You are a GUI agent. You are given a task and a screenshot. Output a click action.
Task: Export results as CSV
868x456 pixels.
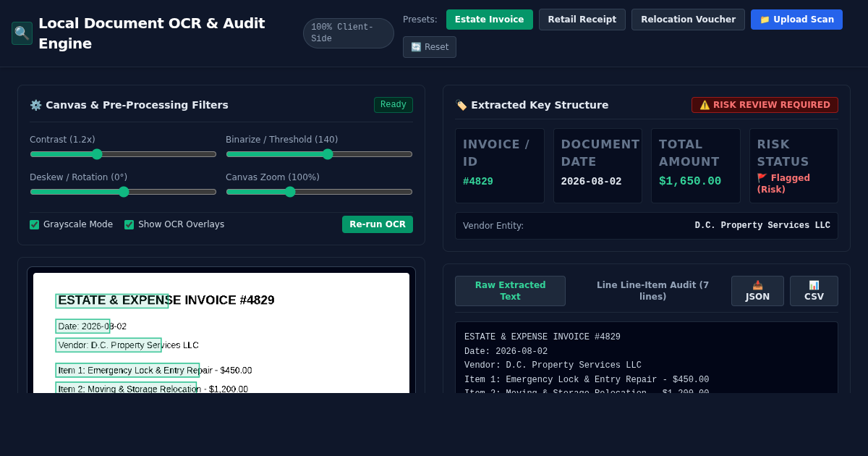(x=814, y=291)
